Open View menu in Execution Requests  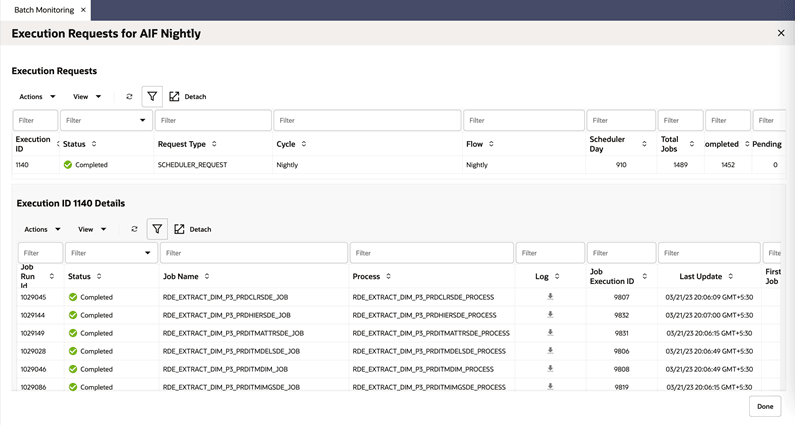[87, 96]
